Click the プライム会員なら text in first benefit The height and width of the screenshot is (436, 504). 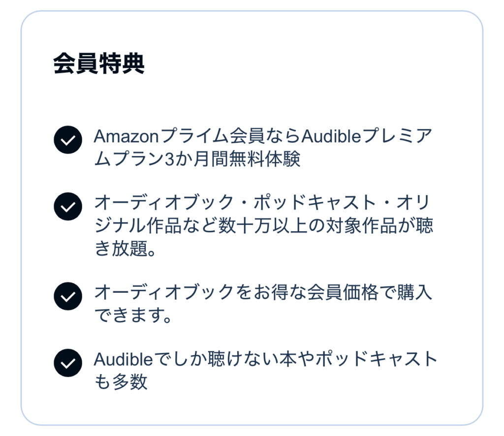[230, 136]
